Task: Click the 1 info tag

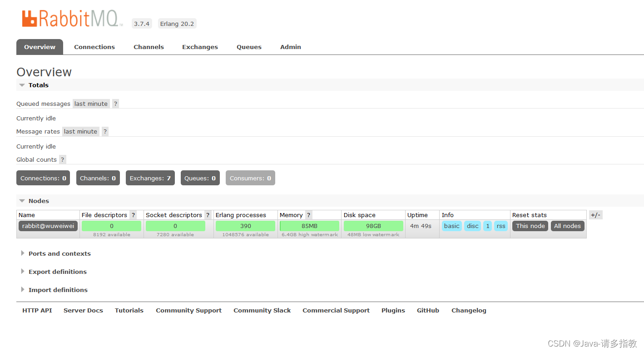Action: [x=487, y=226]
